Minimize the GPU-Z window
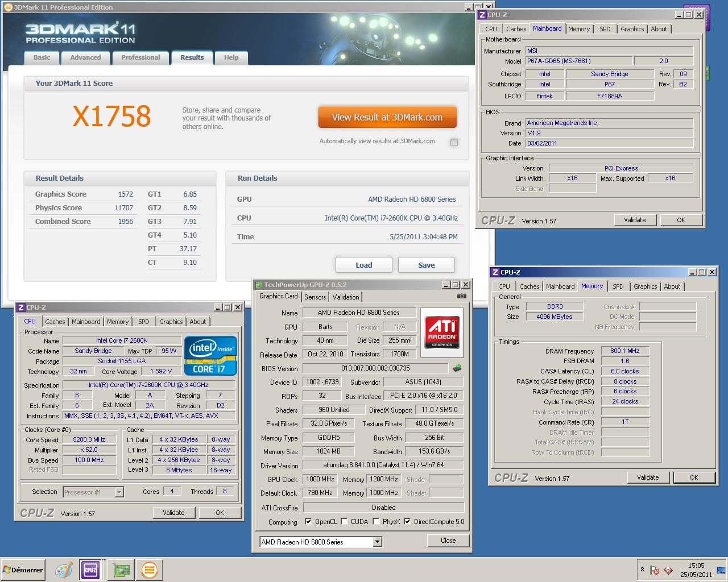This screenshot has width=728, height=582. pos(445,285)
